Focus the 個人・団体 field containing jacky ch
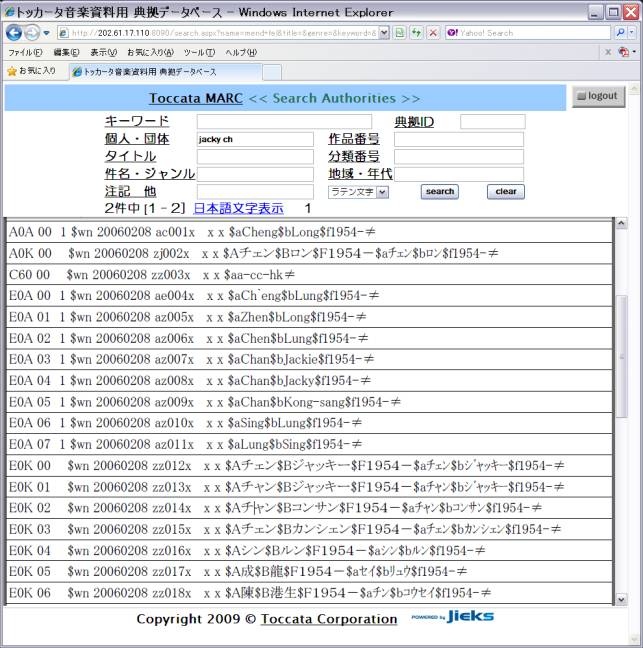The width and height of the screenshot is (643, 648). 255,139
